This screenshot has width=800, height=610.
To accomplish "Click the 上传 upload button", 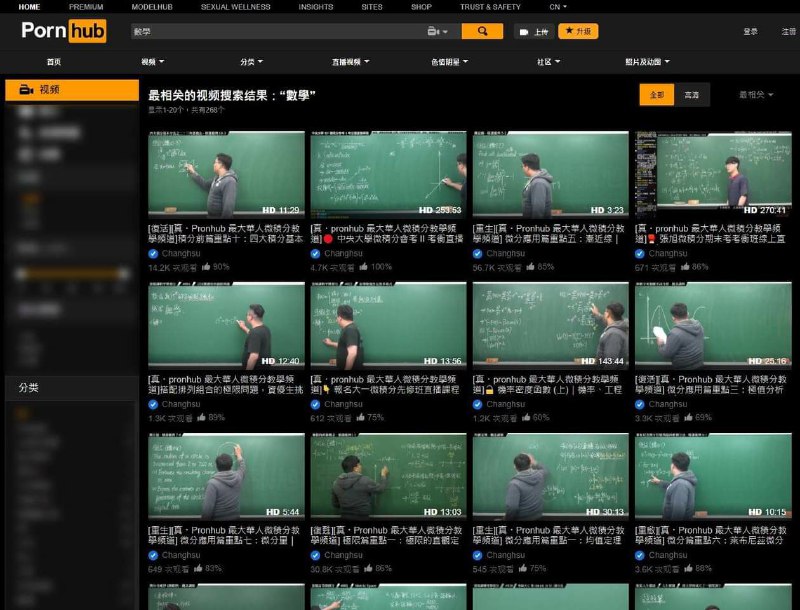I will coord(534,32).
